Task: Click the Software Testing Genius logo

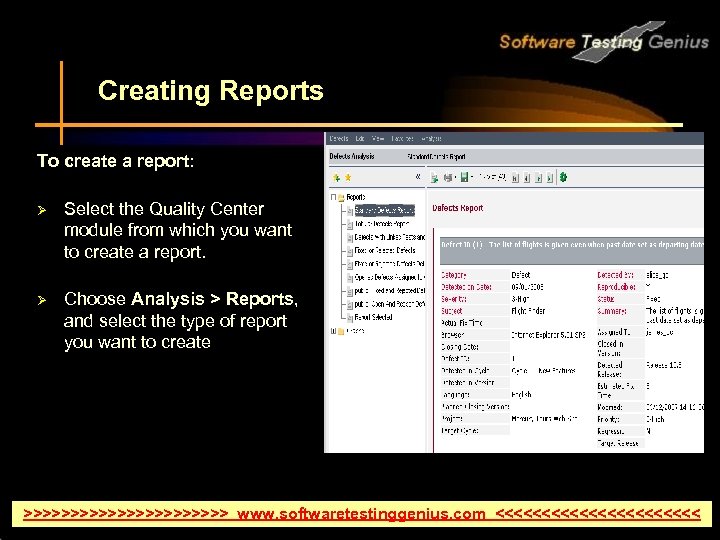Action: (x=604, y=41)
